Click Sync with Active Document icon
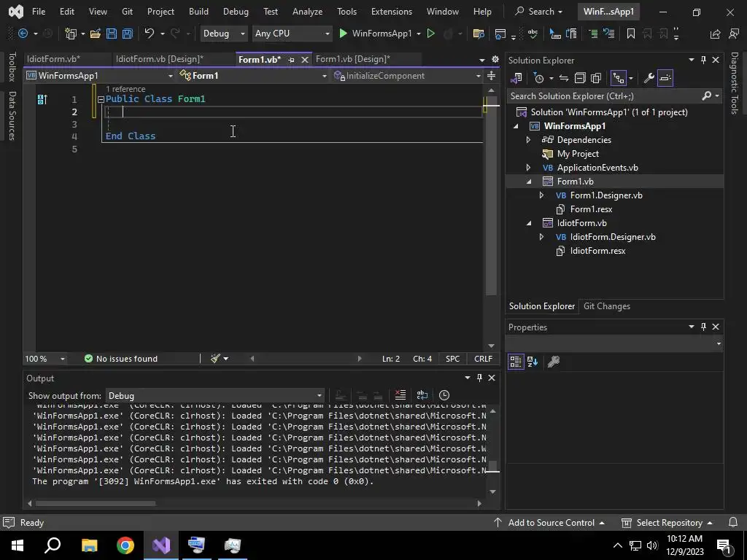 point(564,78)
